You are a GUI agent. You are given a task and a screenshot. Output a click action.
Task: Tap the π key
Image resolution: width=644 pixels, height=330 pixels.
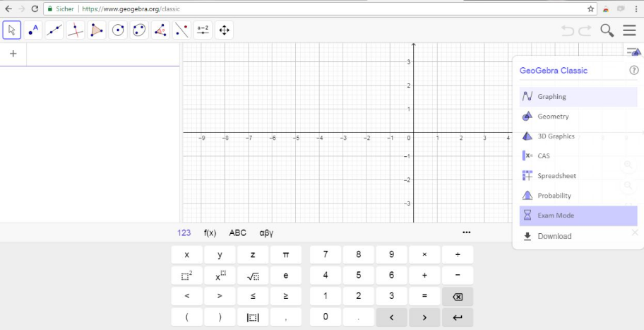tap(286, 255)
